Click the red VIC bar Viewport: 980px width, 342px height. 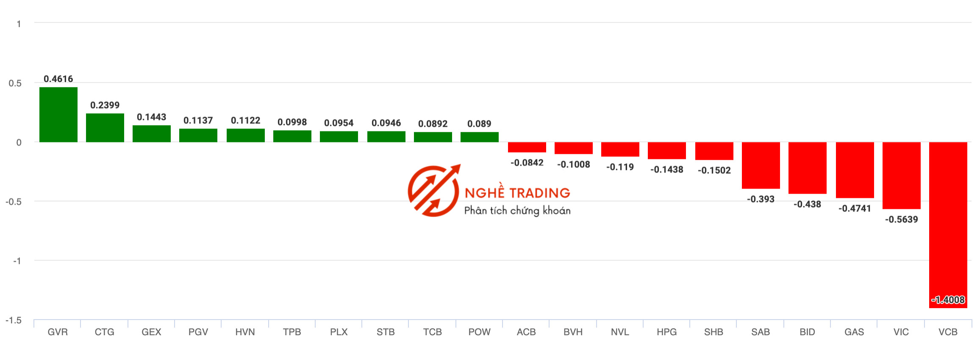tap(902, 175)
